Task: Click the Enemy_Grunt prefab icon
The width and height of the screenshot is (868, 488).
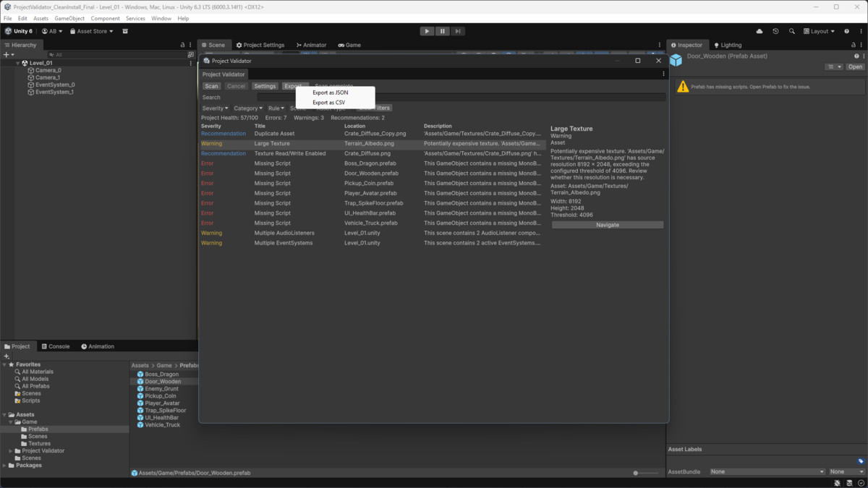Action: tap(140, 389)
